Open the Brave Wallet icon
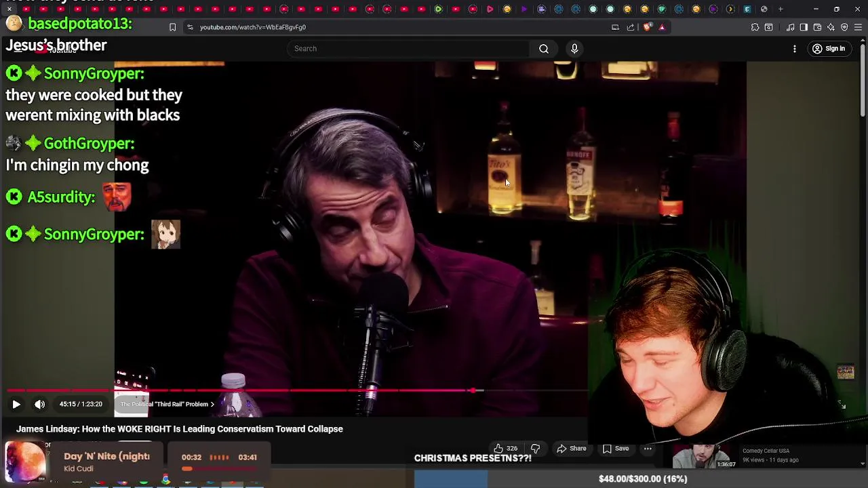This screenshot has height=488, width=868. pos(817,27)
